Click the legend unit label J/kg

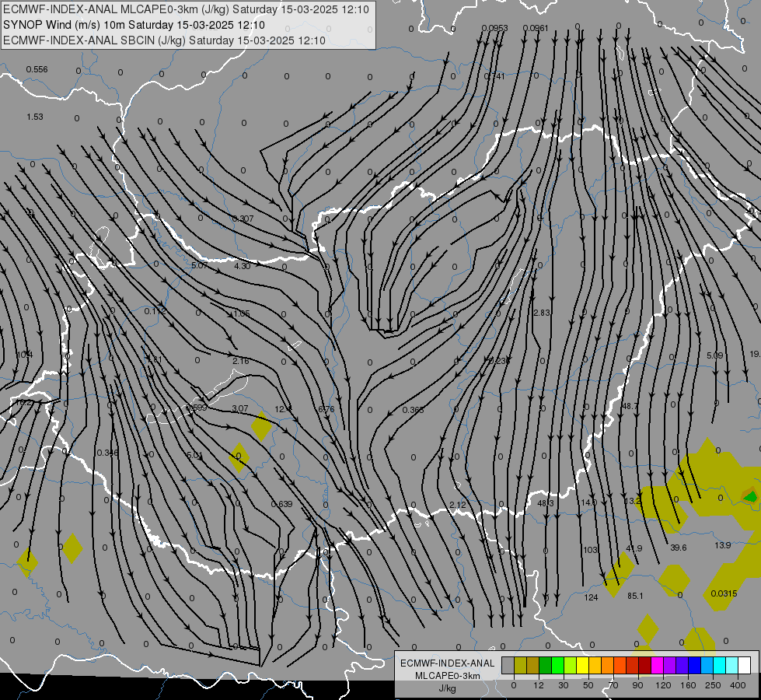click(x=447, y=688)
